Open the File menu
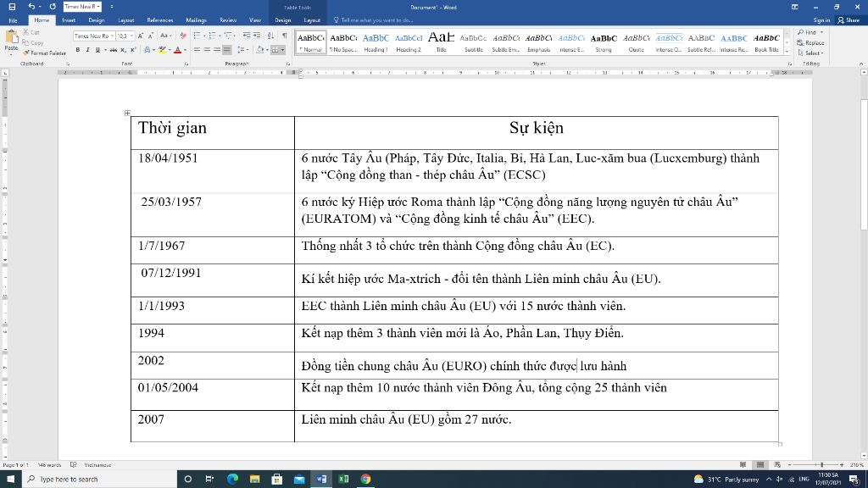The image size is (868, 488). click(x=13, y=20)
